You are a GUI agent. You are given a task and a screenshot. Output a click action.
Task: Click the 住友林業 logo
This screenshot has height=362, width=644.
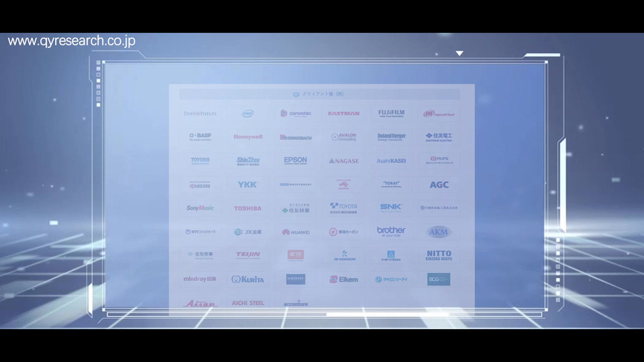(296, 208)
